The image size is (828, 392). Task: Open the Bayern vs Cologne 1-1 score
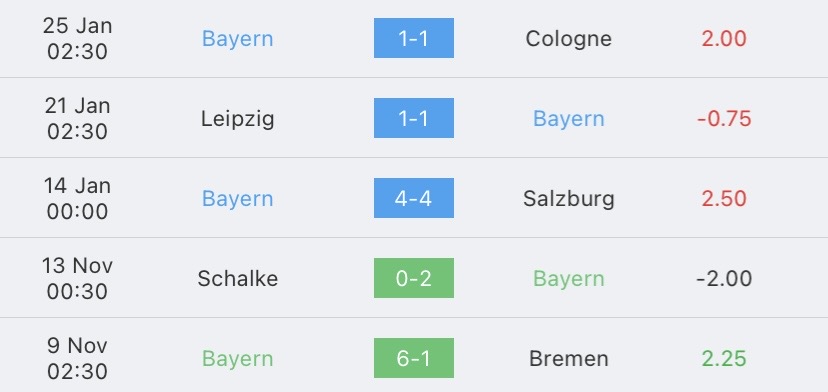click(x=413, y=38)
